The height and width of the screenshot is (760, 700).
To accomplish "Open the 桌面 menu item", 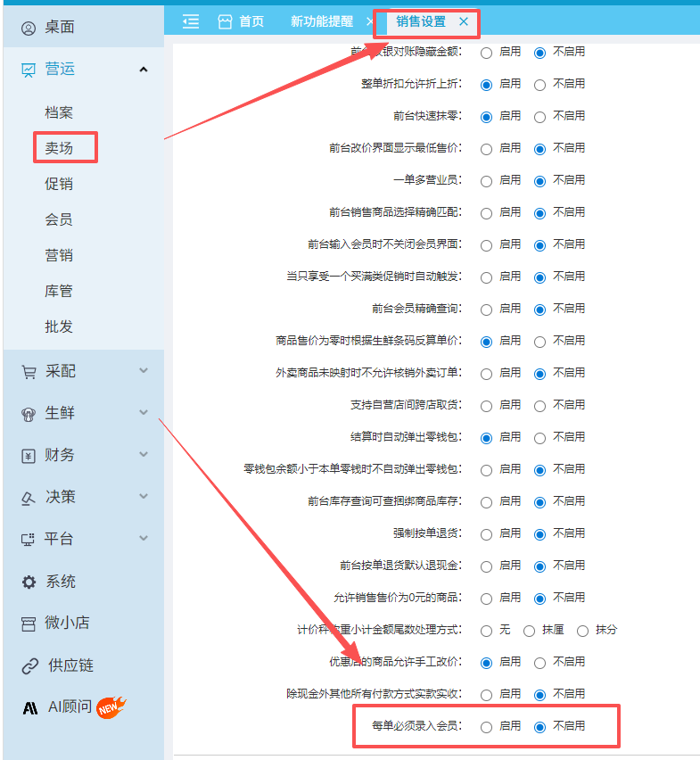I will [x=60, y=27].
